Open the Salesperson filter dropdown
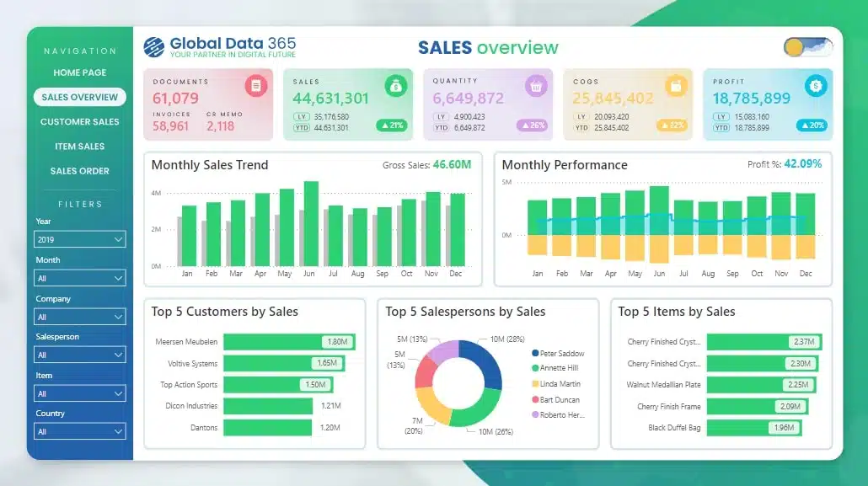Viewport: 868px width, 486px height. 80,355
